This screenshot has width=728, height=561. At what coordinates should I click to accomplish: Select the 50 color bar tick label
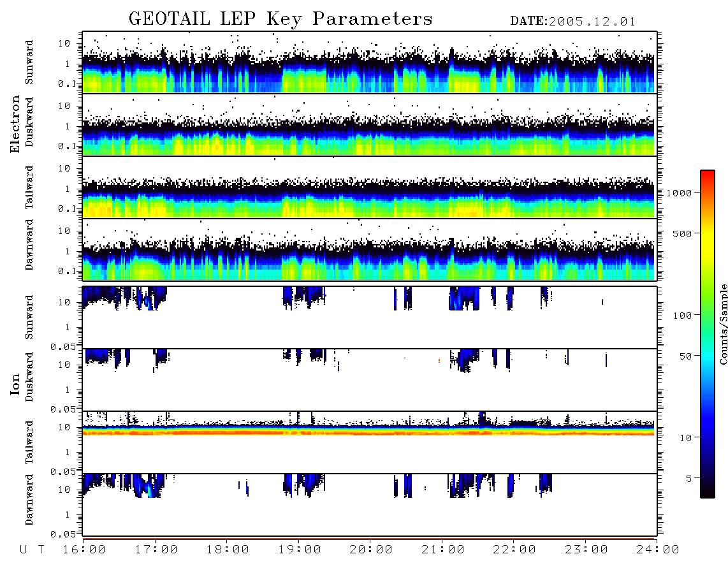685,356
